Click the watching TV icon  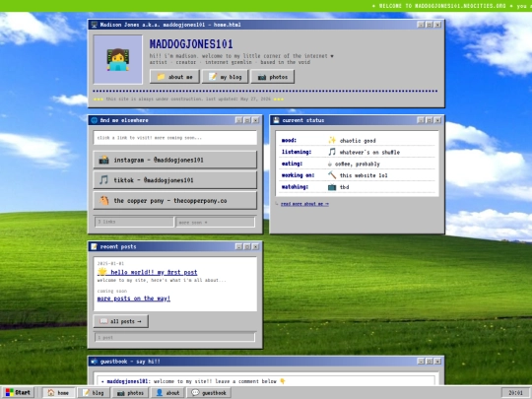(x=332, y=187)
